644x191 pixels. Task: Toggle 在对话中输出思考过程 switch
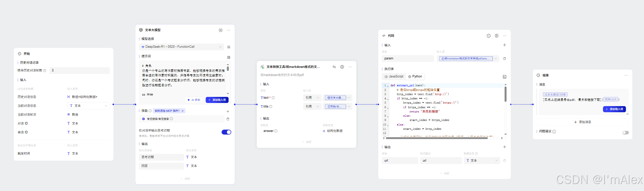tap(226, 132)
